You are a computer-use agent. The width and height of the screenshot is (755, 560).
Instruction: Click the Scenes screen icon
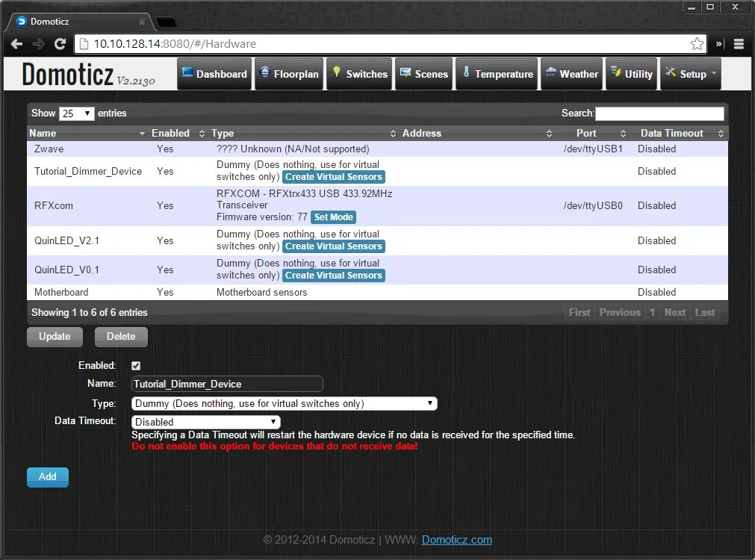(x=406, y=72)
